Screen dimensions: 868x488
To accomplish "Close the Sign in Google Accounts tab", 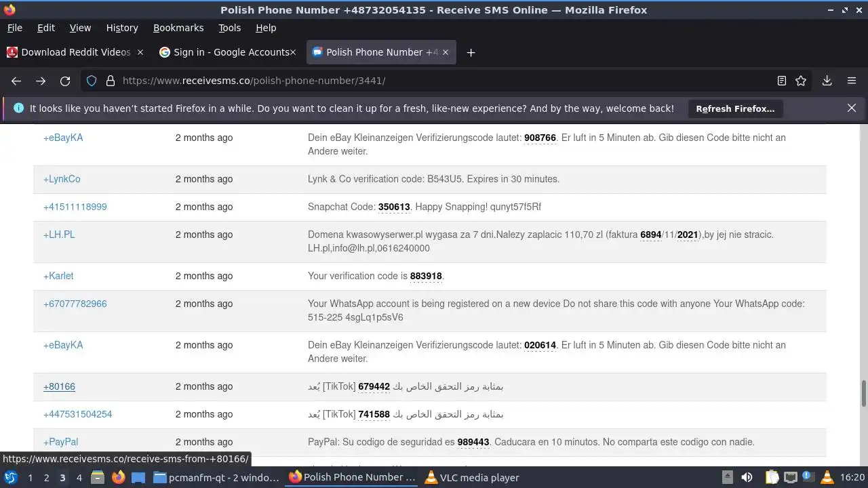I will pos(293,52).
